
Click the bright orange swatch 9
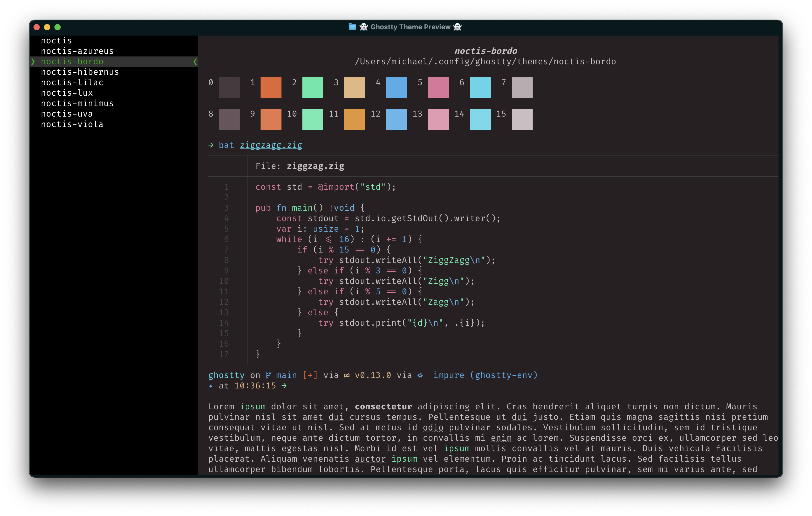tap(271, 119)
